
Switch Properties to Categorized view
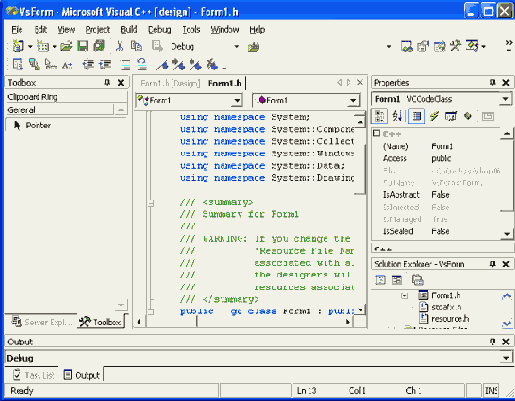pos(379,116)
